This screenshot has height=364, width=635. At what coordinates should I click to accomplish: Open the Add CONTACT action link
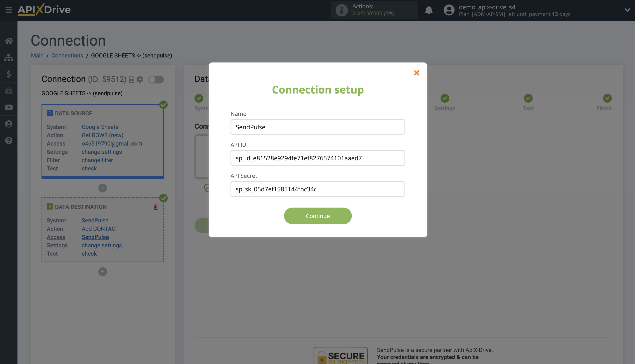[100, 229]
